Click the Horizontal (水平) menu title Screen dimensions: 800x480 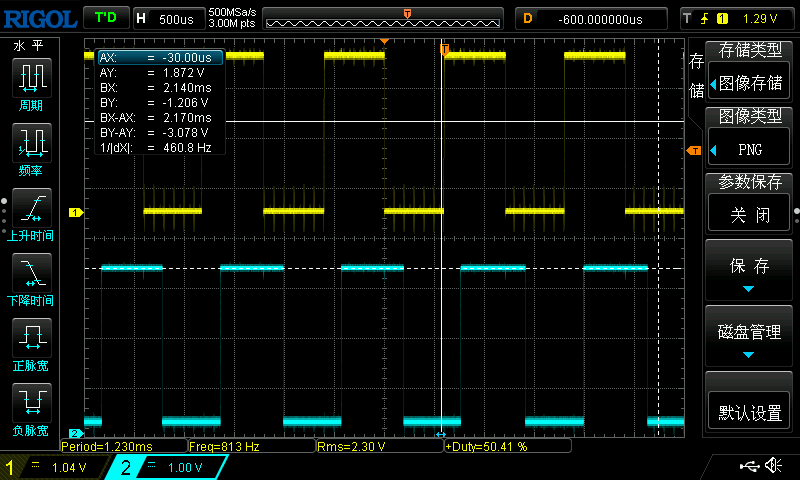(29, 46)
